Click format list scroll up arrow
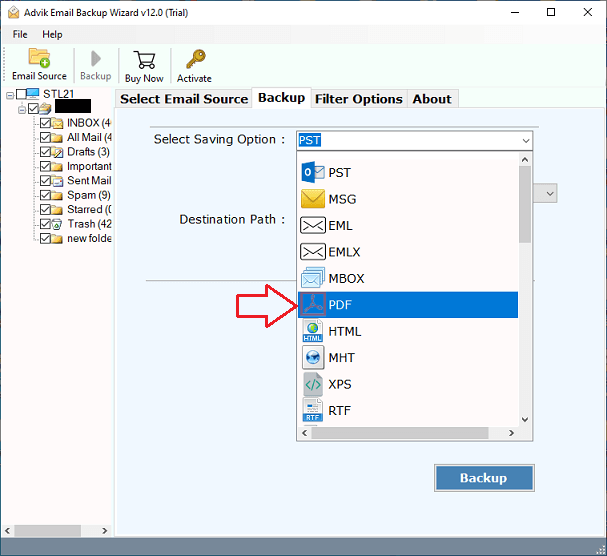607x556 pixels. click(x=525, y=160)
